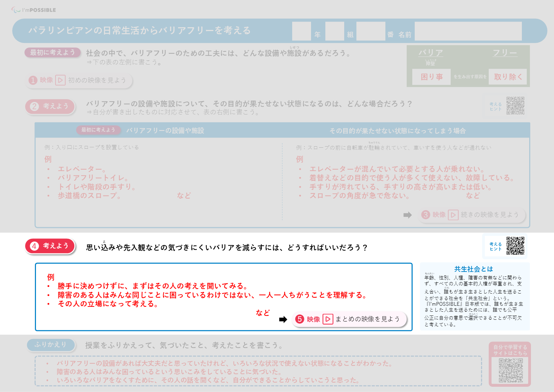The image size is (554, 392).
Task: Click the student number (番) input box
Action: [370, 31]
